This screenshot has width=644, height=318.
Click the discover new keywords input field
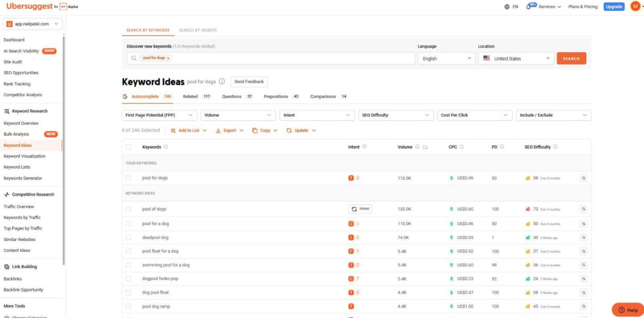(x=271, y=58)
